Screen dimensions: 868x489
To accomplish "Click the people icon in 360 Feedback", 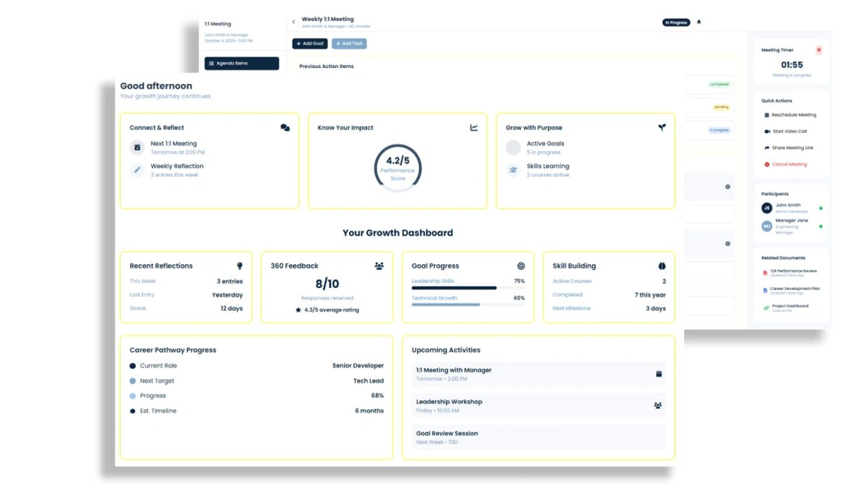I will 379,266.
